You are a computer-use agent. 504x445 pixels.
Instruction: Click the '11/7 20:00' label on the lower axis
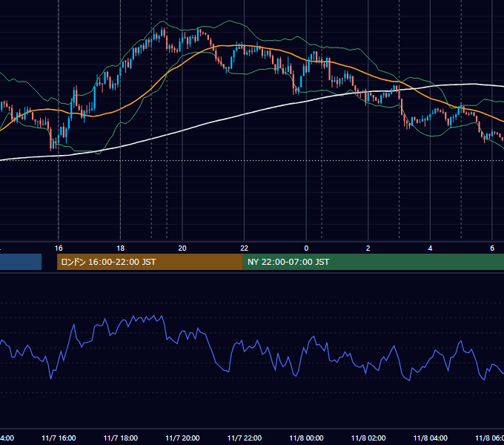[182, 438]
